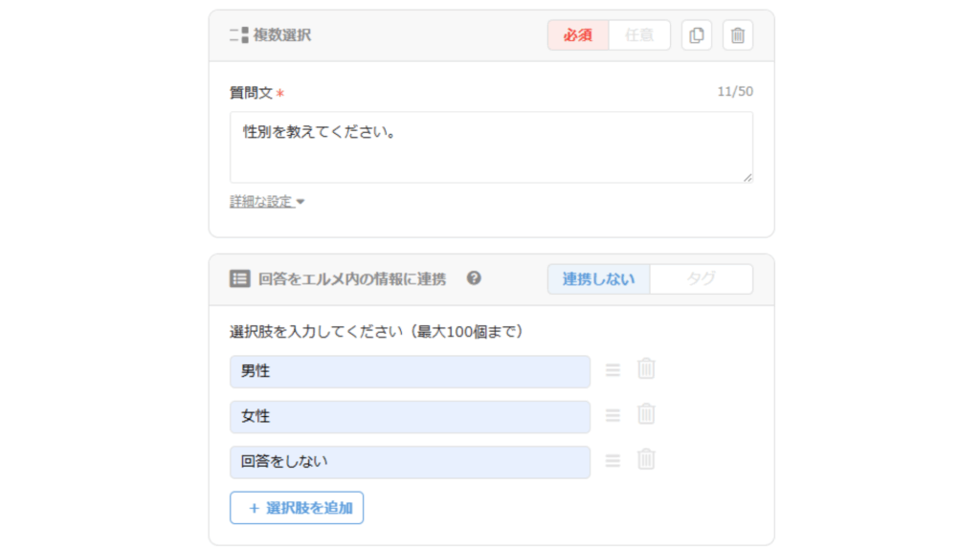Image resolution: width=980 pixels, height=551 pixels.
Task: Delete the 女性 option with trash icon
Action: coord(647,414)
